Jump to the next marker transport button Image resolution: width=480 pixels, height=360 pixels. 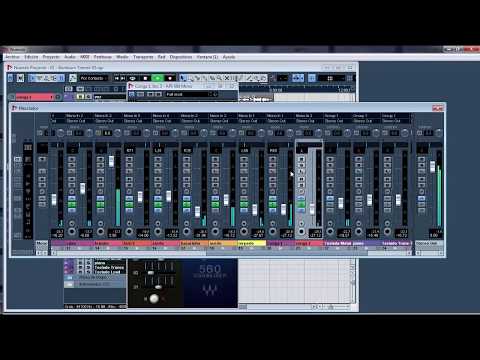click(123, 78)
